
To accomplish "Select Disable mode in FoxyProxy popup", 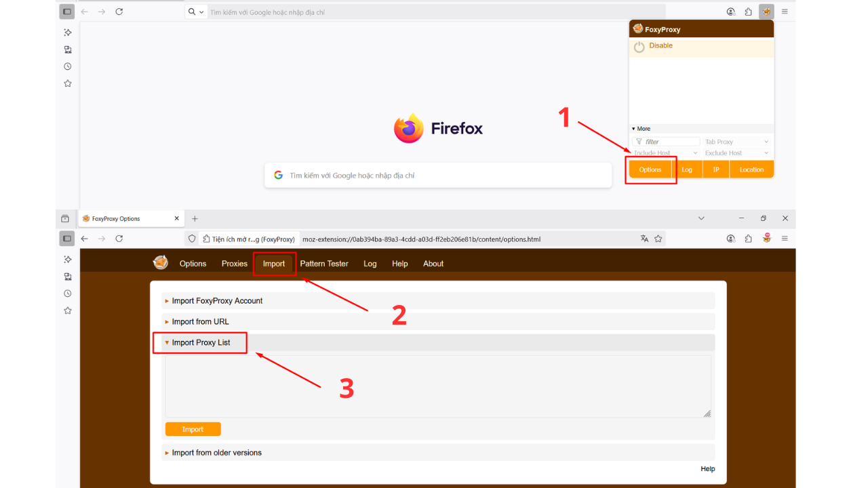I will [x=701, y=48].
